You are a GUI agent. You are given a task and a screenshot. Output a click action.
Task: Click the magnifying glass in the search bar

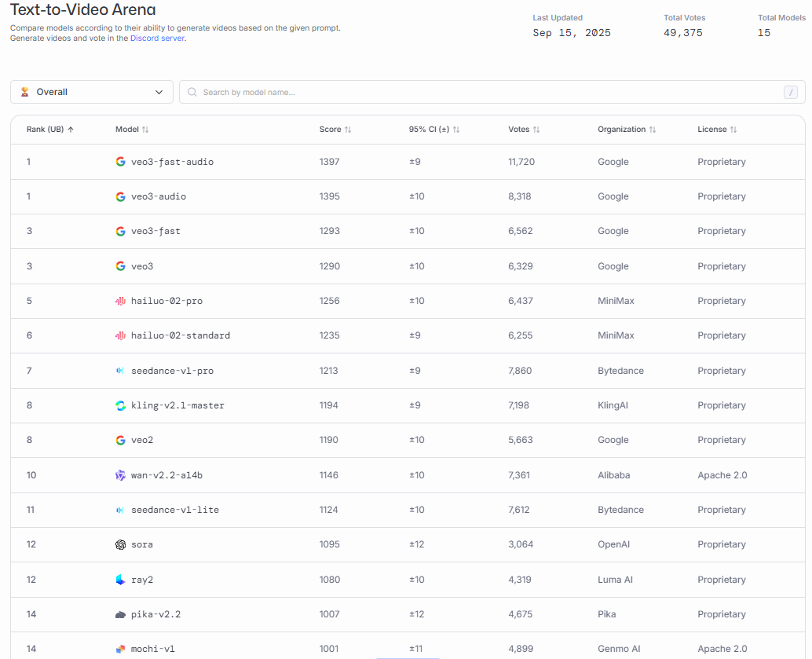(192, 92)
